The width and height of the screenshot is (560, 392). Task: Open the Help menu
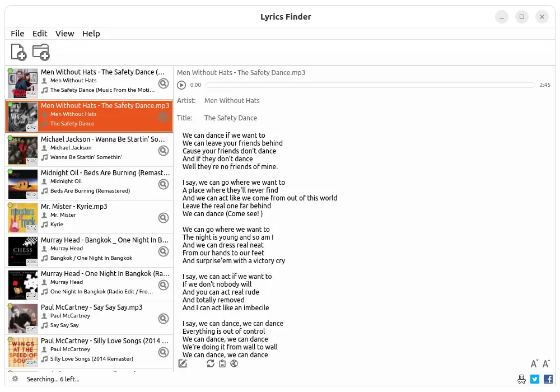[x=91, y=34]
